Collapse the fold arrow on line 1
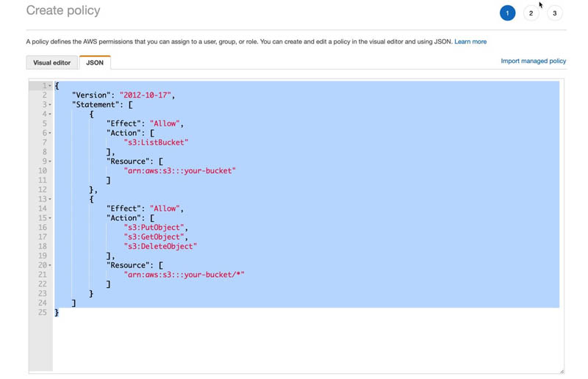588x379 pixels. pyautogui.click(x=50, y=86)
